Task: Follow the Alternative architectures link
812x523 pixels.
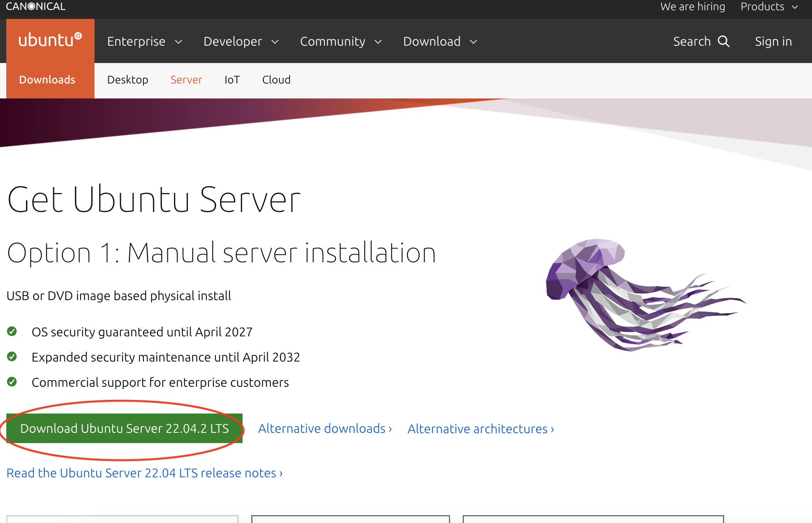Action: click(x=480, y=429)
